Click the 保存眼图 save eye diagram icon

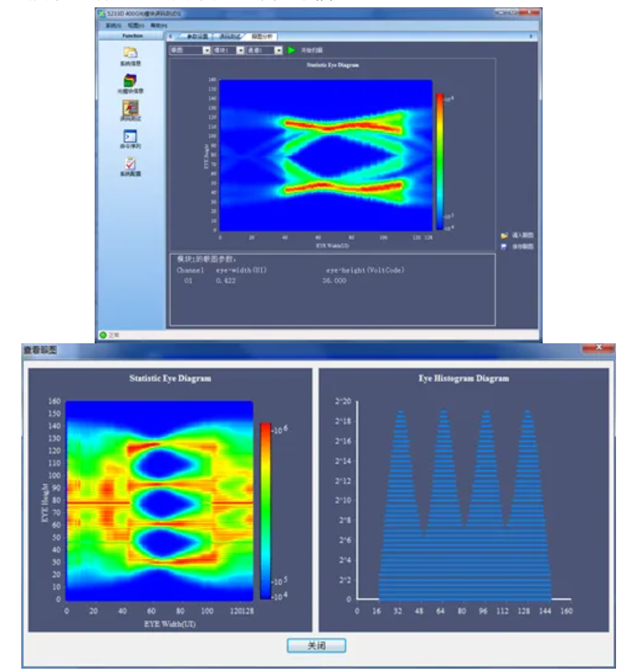click(504, 246)
